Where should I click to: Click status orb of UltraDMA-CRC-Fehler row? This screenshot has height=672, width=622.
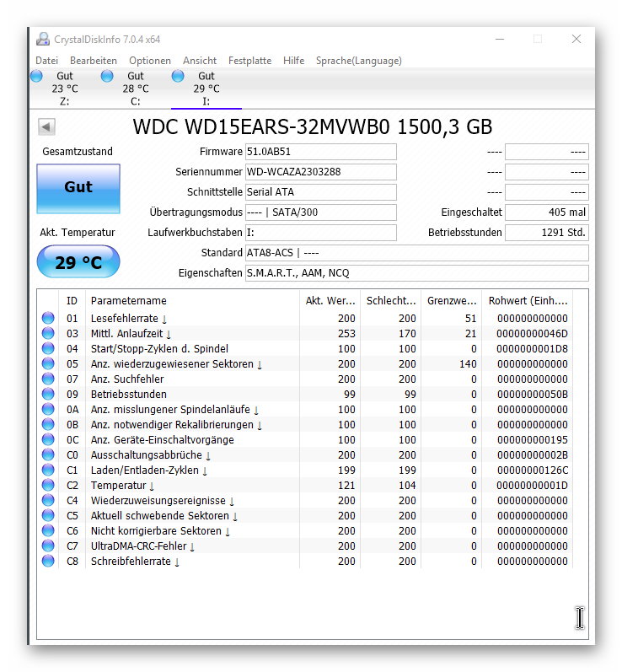(x=48, y=546)
